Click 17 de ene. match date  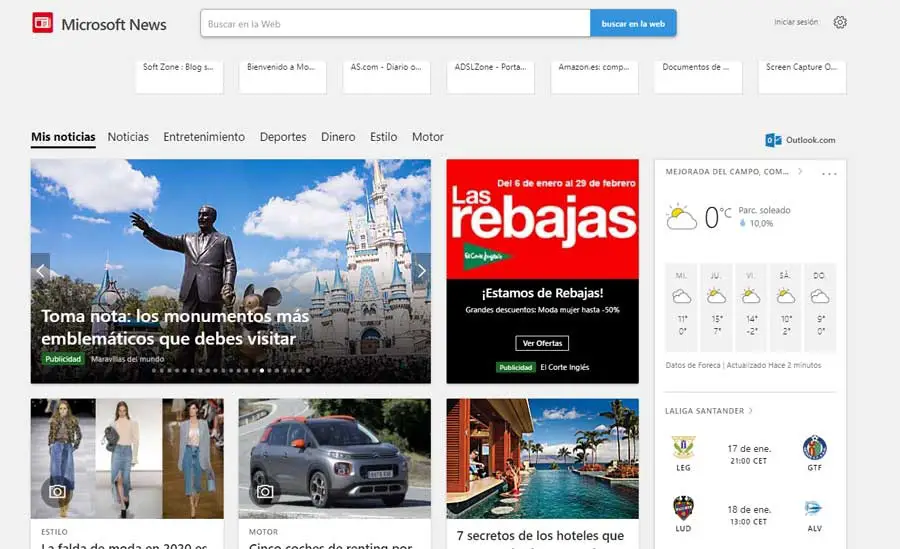(x=749, y=449)
